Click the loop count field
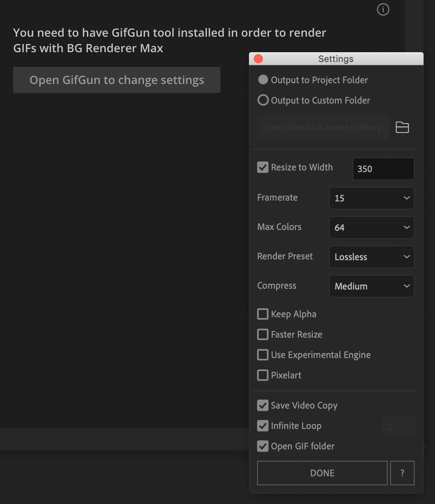This screenshot has width=435, height=504. click(399, 427)
